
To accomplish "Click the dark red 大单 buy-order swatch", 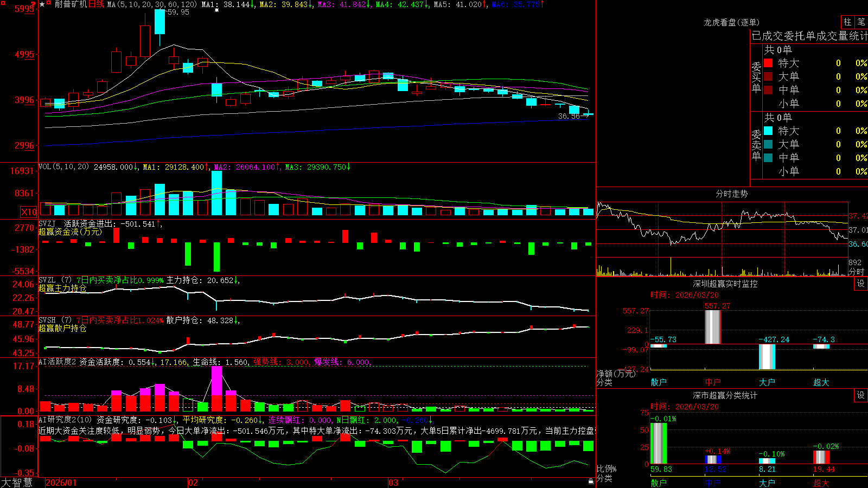I will [768, 76].
